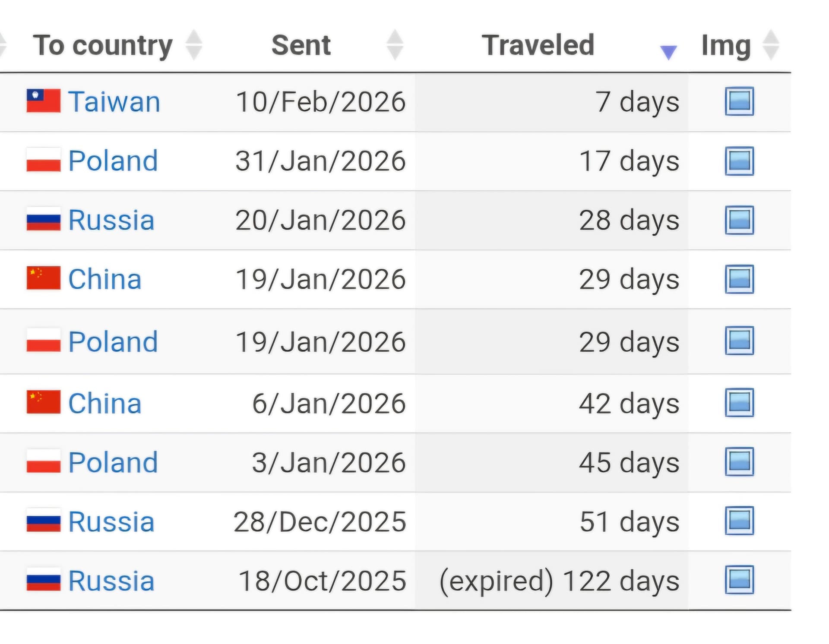Open the Taiwan country link
Screen dimensions: 829x644
tap(114, 102)
